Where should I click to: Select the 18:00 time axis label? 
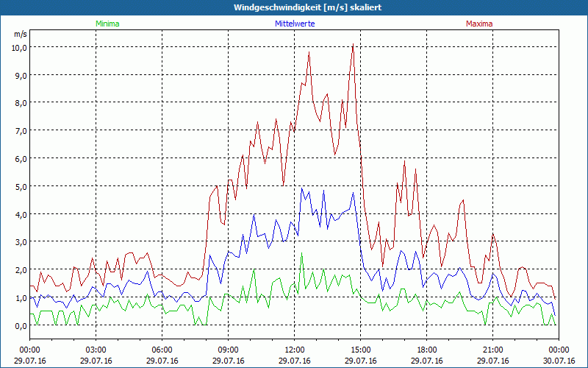427,350
